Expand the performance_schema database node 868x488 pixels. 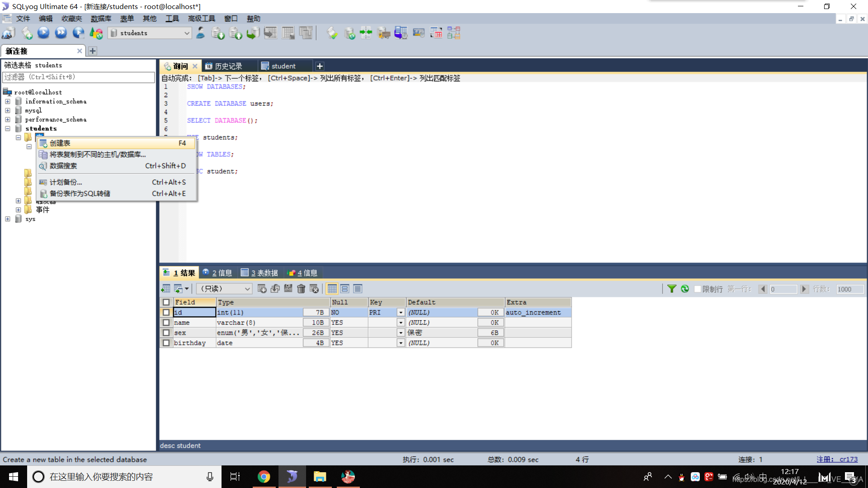tap(8, 120)
